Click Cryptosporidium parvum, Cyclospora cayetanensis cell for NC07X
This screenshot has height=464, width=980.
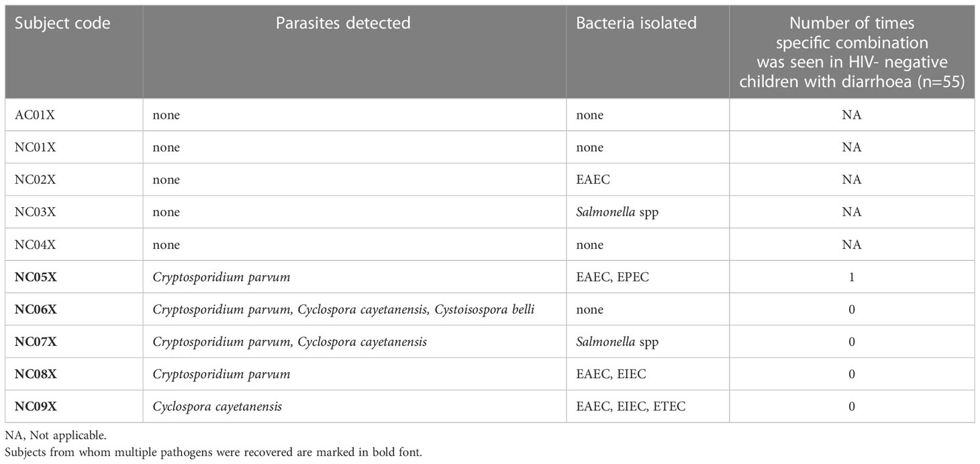[289, 342]
